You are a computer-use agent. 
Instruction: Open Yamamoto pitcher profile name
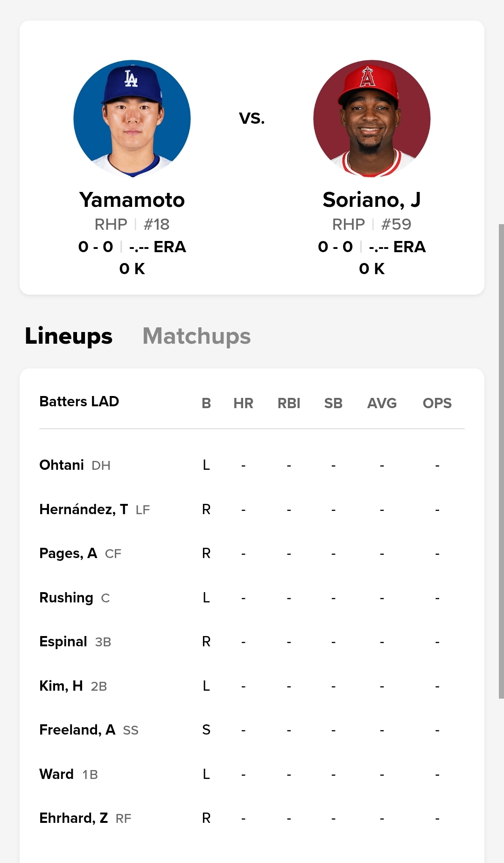click(132, 200)
